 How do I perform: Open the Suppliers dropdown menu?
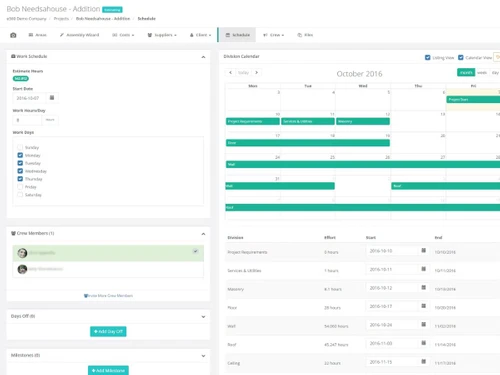(x=162, y=35)
